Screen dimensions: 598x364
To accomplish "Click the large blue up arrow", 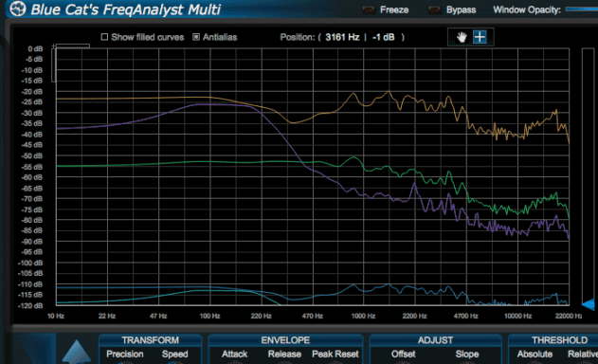I will coord(76,352).
